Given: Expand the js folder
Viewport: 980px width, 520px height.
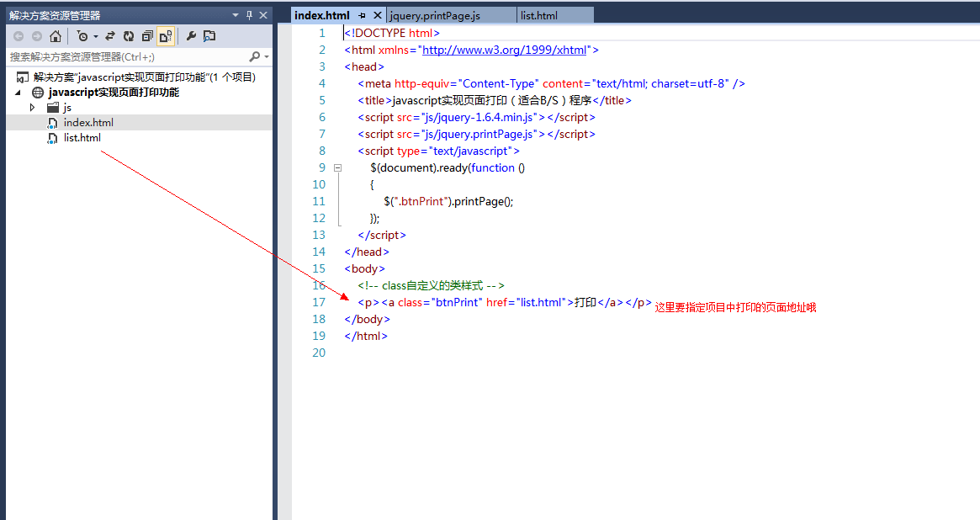Looking at the screenshot, I should click(x=33, y=108).
